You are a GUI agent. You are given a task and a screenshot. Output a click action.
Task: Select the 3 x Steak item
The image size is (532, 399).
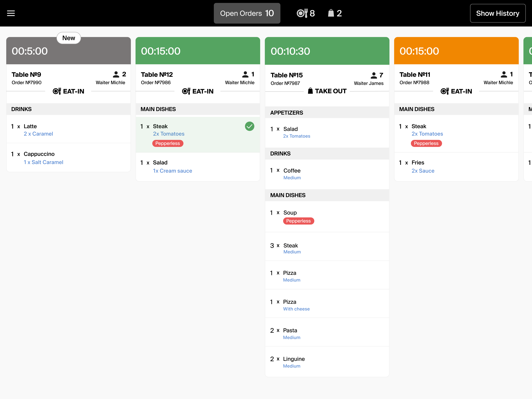(x=327, y=247)
